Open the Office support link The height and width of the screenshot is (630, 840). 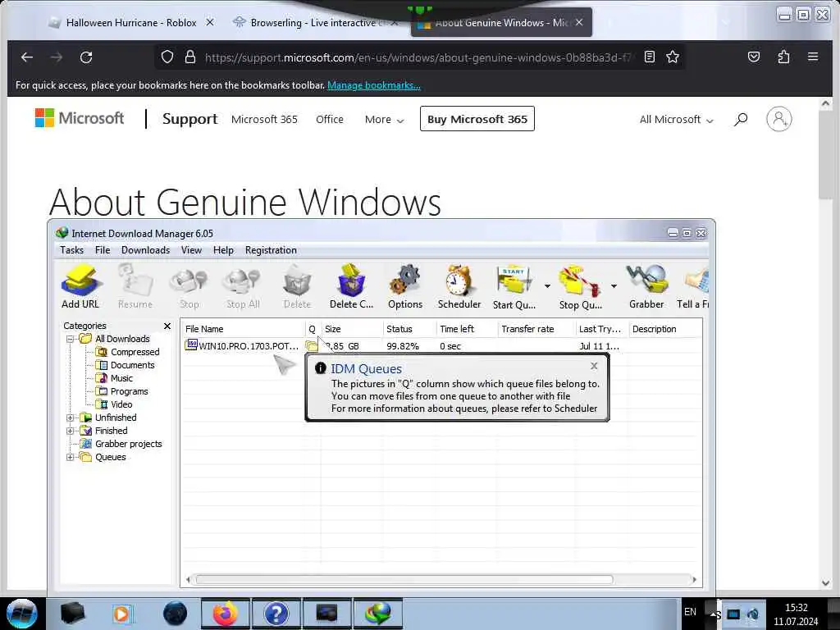[x=330, y=120]
